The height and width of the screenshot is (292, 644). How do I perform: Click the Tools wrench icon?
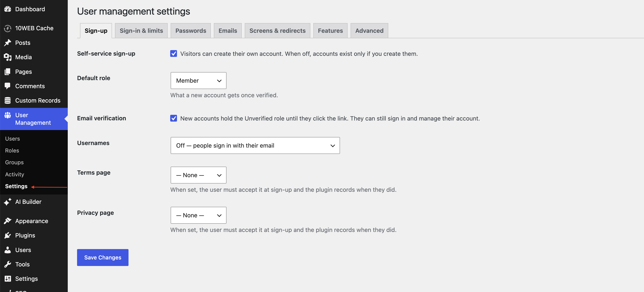[x=8, y=264]
